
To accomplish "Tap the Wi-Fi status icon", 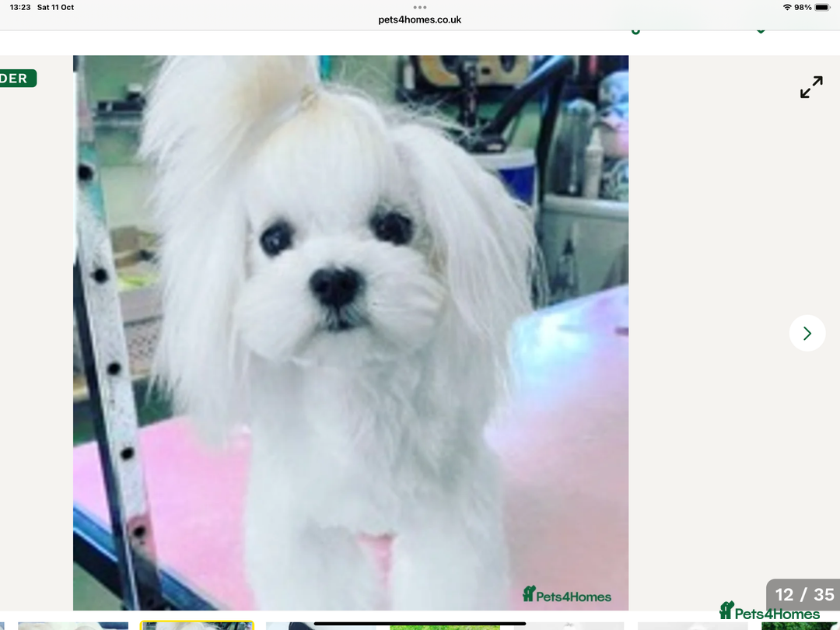I will 786,7.
